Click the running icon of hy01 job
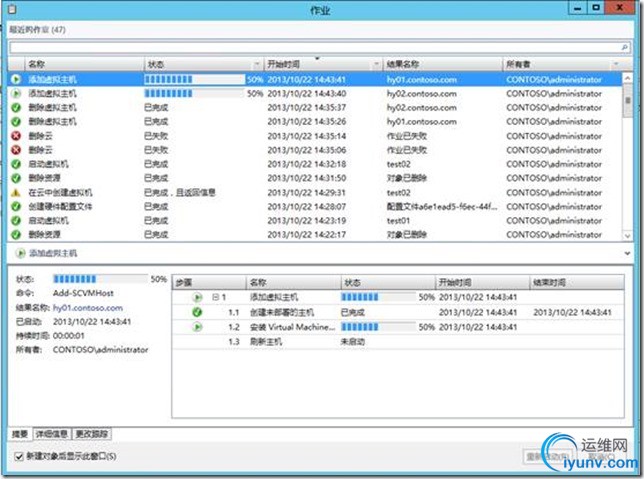644x479 pixels. [16, 79]
